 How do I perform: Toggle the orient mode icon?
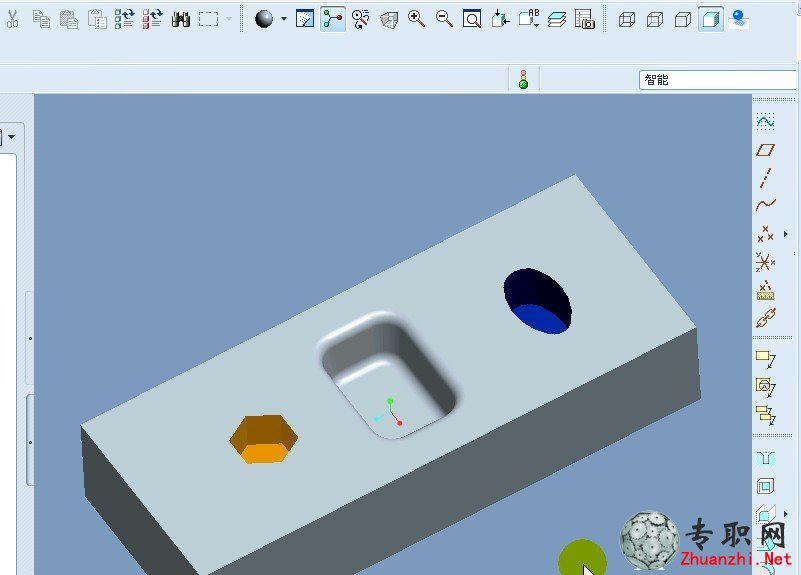click(361, 19)
